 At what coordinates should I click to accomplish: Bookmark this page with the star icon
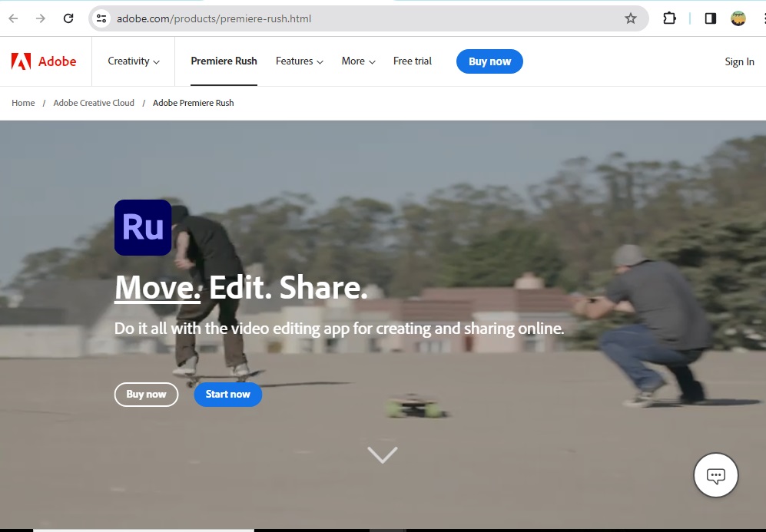(631, 18)
